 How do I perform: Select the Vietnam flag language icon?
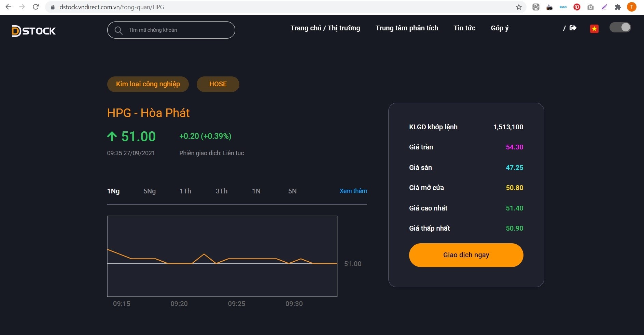pyautogui.click(x=594, y=29)
